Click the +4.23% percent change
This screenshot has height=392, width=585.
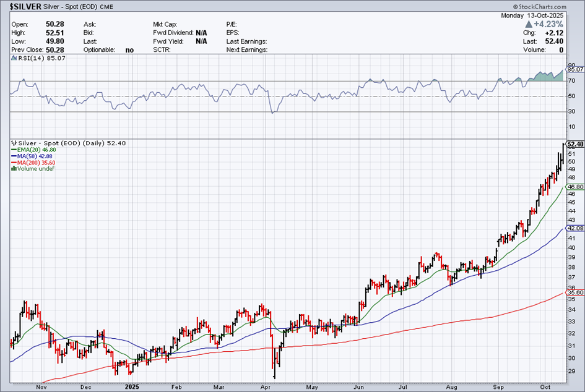548,24
